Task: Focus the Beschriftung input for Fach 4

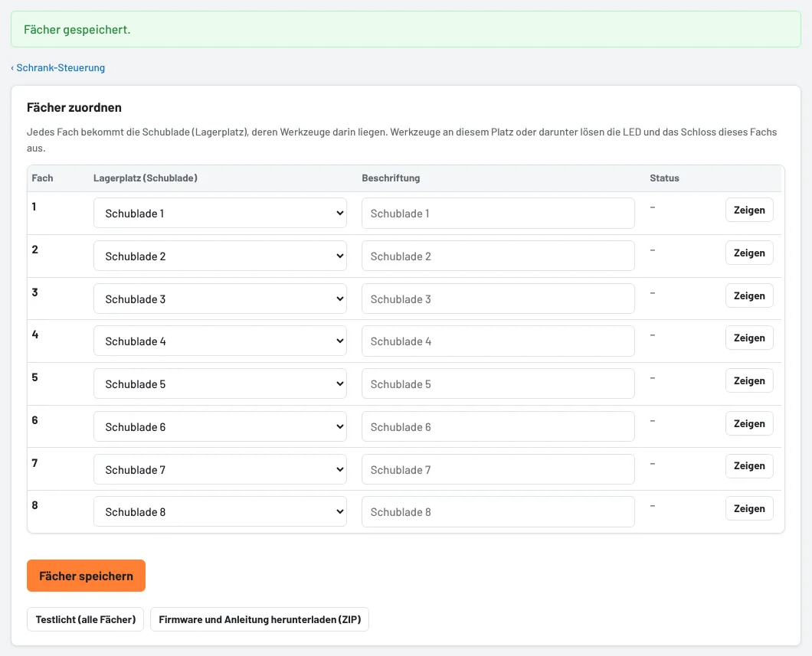Action: pyautogui.click(x=498, y=341)
